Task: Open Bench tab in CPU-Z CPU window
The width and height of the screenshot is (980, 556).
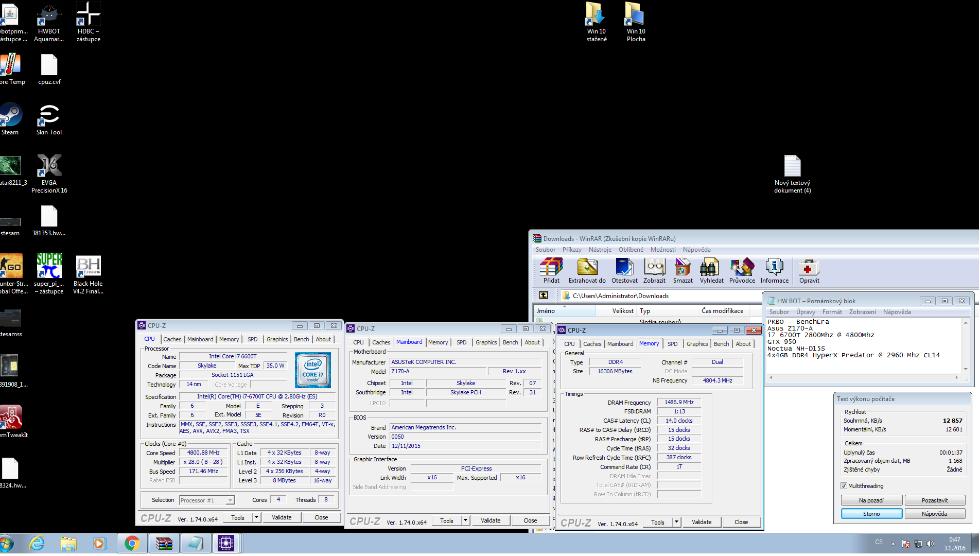Action: point(301,339)
